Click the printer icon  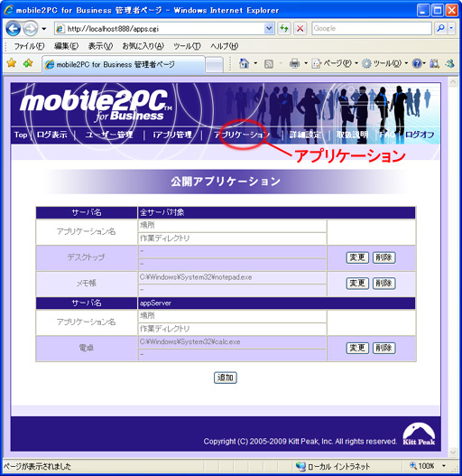pyautogui.click(x=294, y=63)
